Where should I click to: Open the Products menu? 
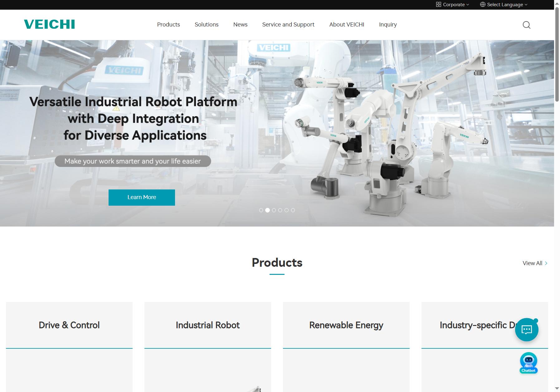point(168,25)
